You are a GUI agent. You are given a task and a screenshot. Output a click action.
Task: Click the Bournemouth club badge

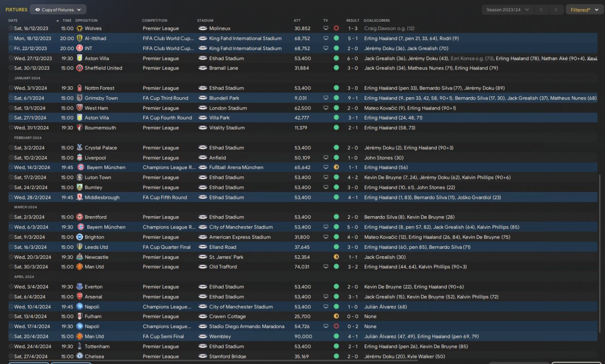[x=79, y=127]
